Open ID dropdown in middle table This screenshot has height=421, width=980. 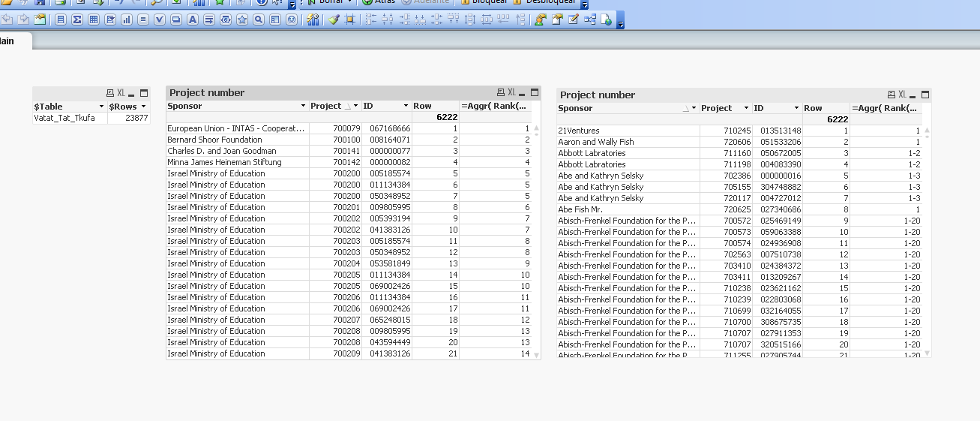click(406, 106)
